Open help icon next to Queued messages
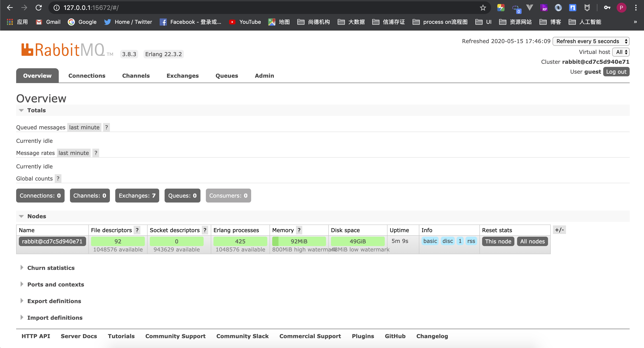Screen dimensions: 644x348 pyautogui.click(x=107, y=128)
